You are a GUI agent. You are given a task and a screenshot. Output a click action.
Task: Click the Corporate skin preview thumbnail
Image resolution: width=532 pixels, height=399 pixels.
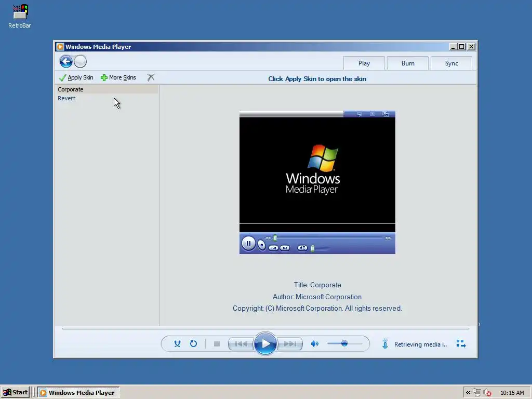(x=317, y=182)
